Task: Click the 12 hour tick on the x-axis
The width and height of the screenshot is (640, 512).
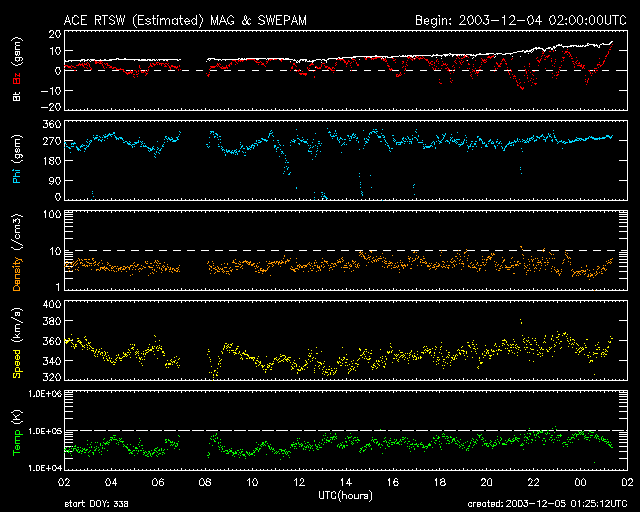Action: pos(298,482)
